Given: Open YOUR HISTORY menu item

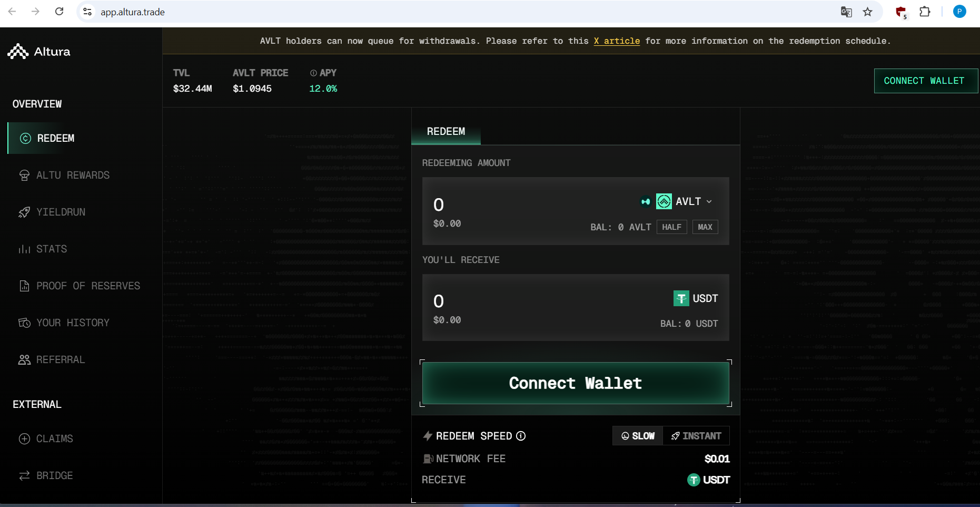Looking at the screenshot, I should (73, 323).
